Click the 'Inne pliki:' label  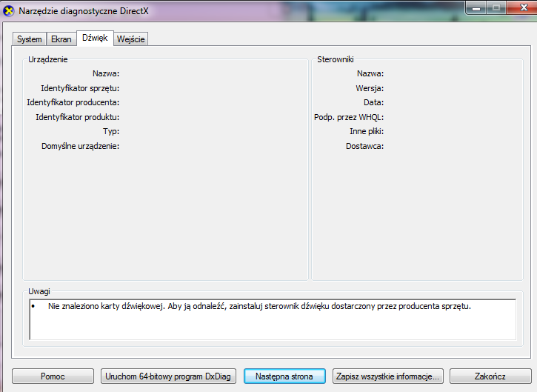tap(367, 132)
